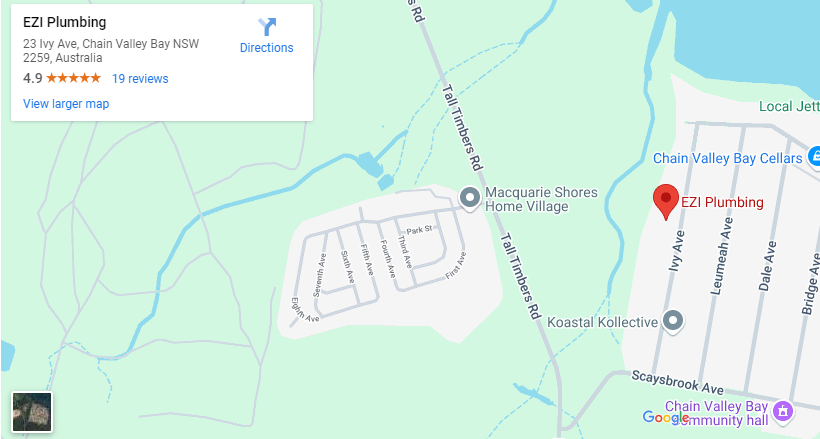This screenshot has width=820, height=439.
Task: Click the orange star rating
Action: [x=73, y=78]
